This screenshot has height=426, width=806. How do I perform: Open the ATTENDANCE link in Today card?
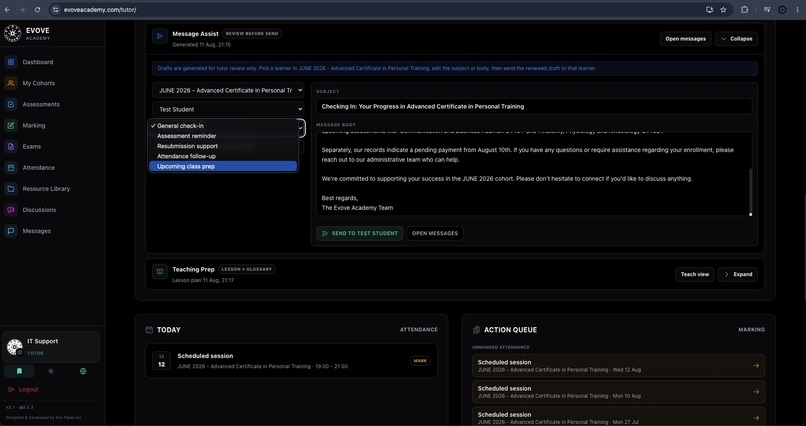click(418, 330)
